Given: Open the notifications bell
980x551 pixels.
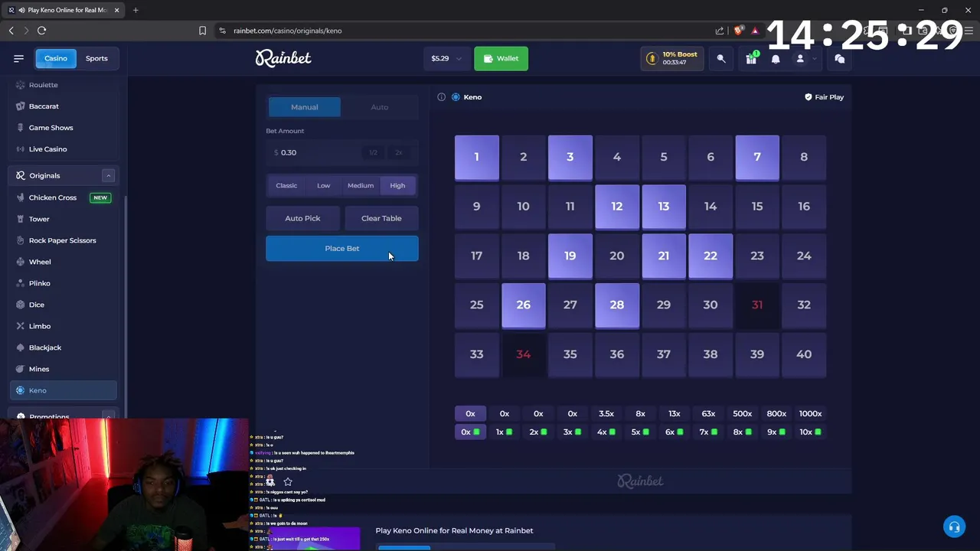Looking at the screenshot, I should [x=776, y=58].
